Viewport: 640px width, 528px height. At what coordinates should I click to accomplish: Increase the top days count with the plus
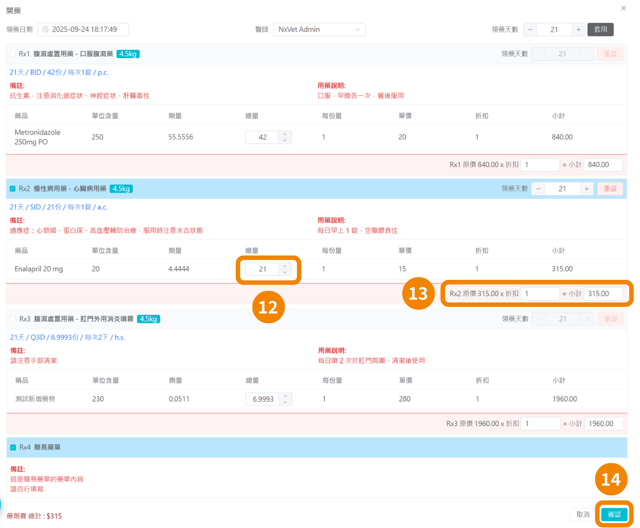pos(578,29)
